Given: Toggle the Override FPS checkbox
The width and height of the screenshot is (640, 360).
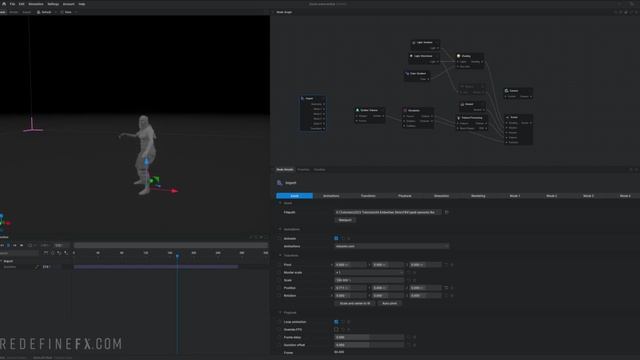Looking at the screenshot, I should (x=336, y=329).
